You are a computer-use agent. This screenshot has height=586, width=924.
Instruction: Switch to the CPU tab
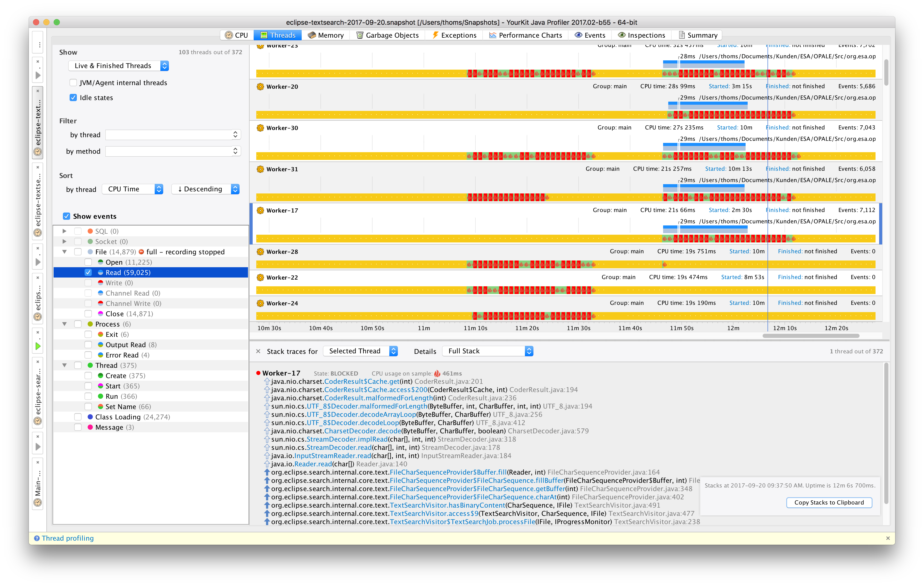(237, 35)
